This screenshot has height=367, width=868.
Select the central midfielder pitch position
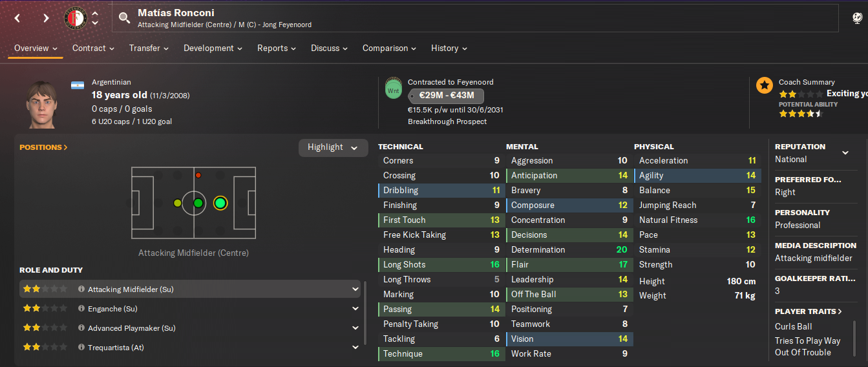pos(198,203)
